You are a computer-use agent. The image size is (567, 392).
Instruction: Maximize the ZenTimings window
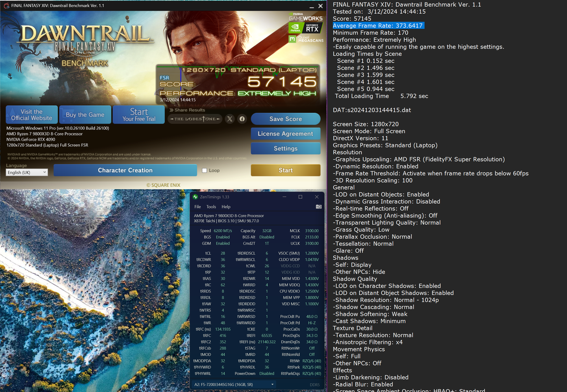click(300, 197)
